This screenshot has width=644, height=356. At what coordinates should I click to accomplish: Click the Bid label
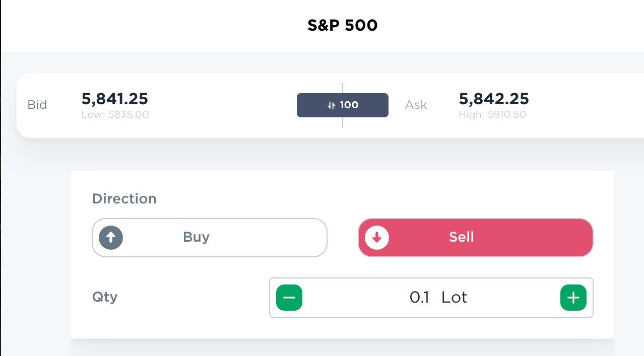click(37, 105)
